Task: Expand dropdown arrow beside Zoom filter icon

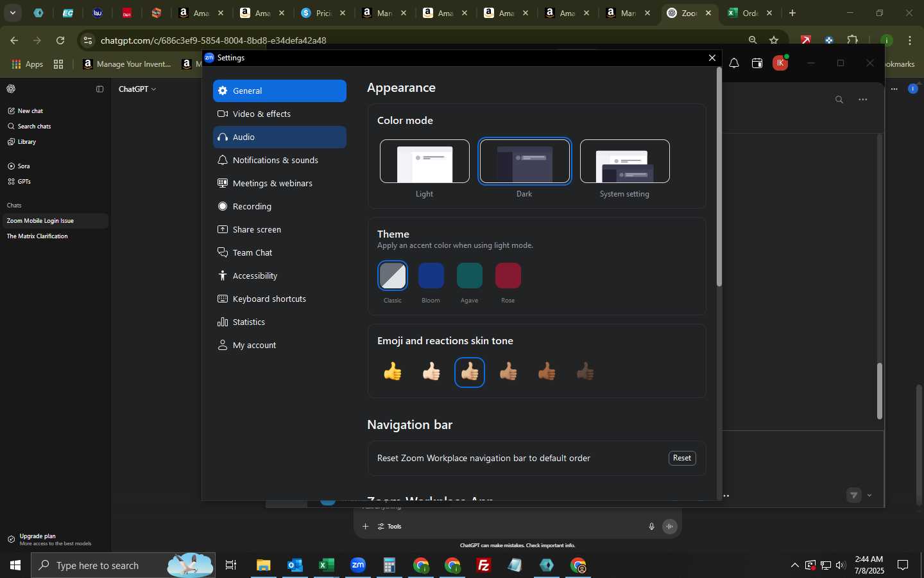Action: [x=869, y=495]
